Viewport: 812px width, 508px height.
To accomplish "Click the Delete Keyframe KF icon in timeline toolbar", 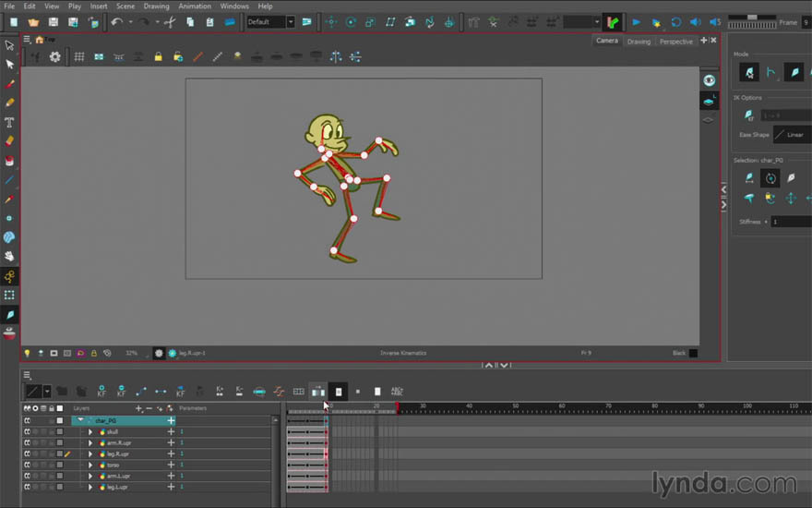I will (x=121, y=392).
